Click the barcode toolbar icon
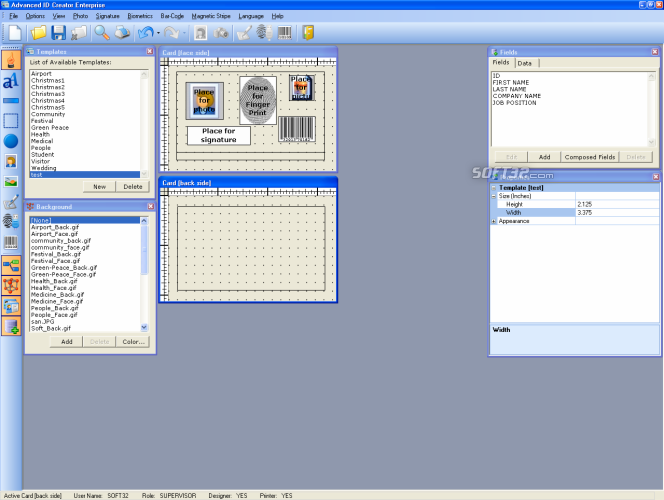Image resolution: width=664 pixels, height=500 pixels. [x=285, y=33]
